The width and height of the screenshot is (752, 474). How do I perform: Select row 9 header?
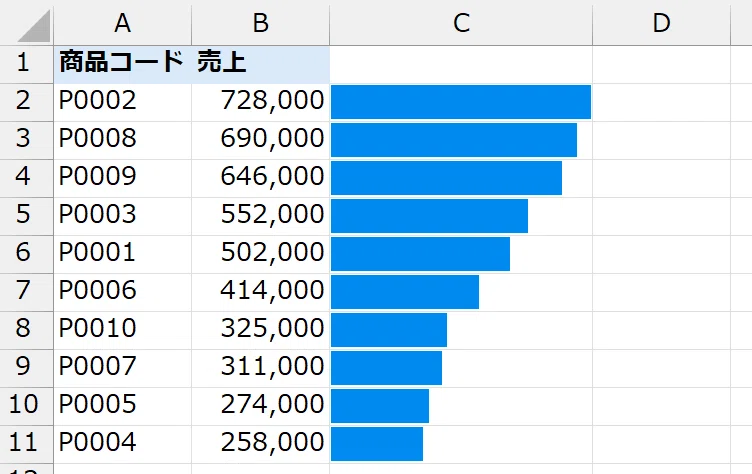pyautogui.click(x=26, y=368)
